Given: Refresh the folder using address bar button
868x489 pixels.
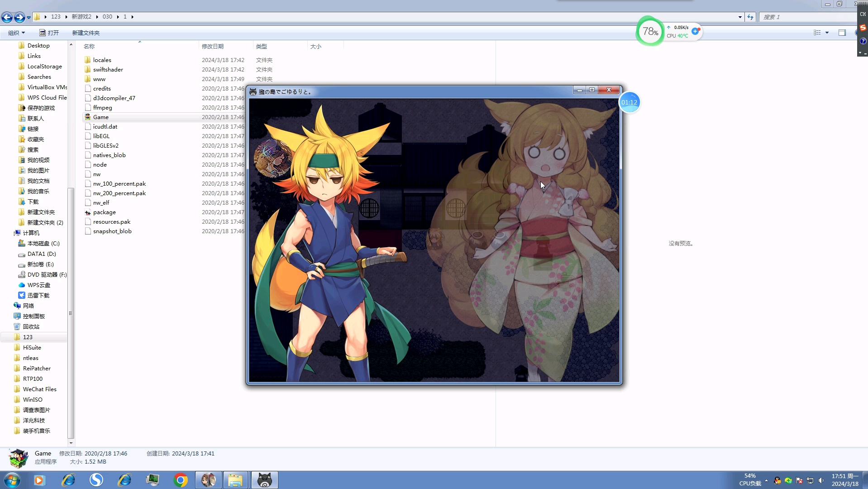Looking at the screenshot, I should pos(750,17).
